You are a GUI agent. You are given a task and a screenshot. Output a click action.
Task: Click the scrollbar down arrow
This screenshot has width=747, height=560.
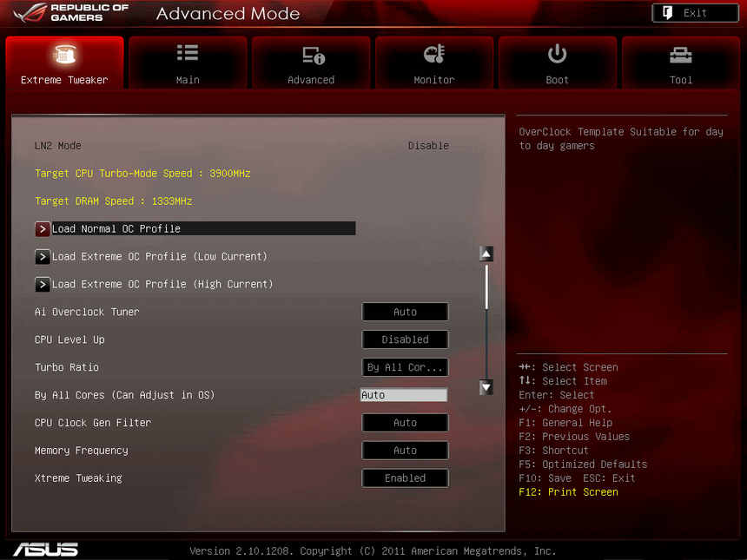point(486,388)
